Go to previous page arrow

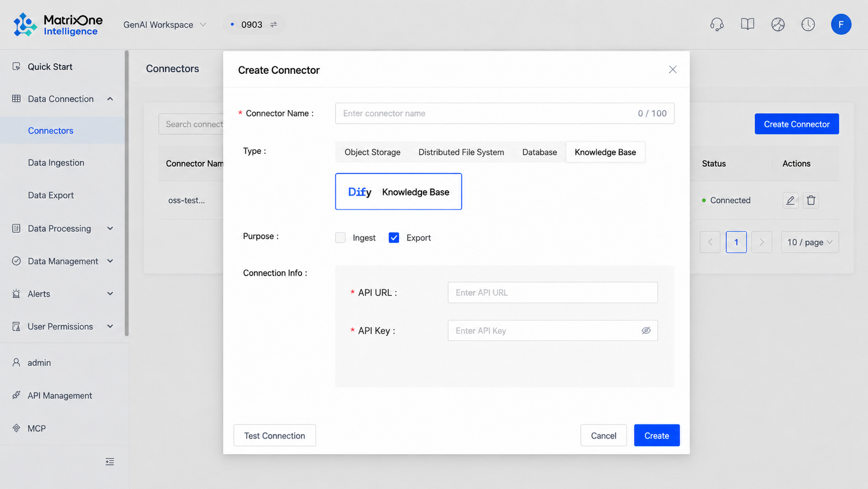pos(710,242)
